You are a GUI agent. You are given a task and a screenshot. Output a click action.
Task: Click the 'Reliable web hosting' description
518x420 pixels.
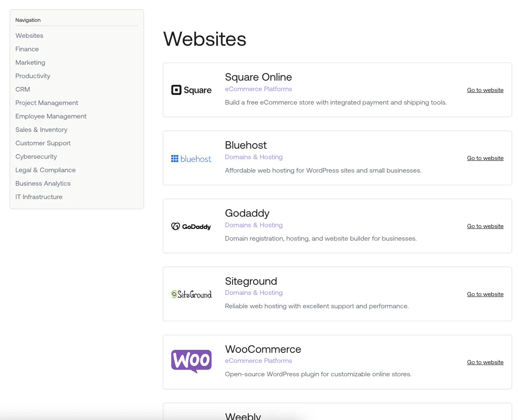[317, 306]
